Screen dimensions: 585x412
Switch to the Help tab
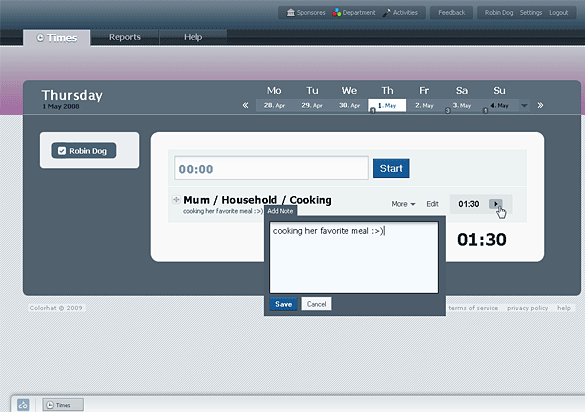(x=193, y=37)
